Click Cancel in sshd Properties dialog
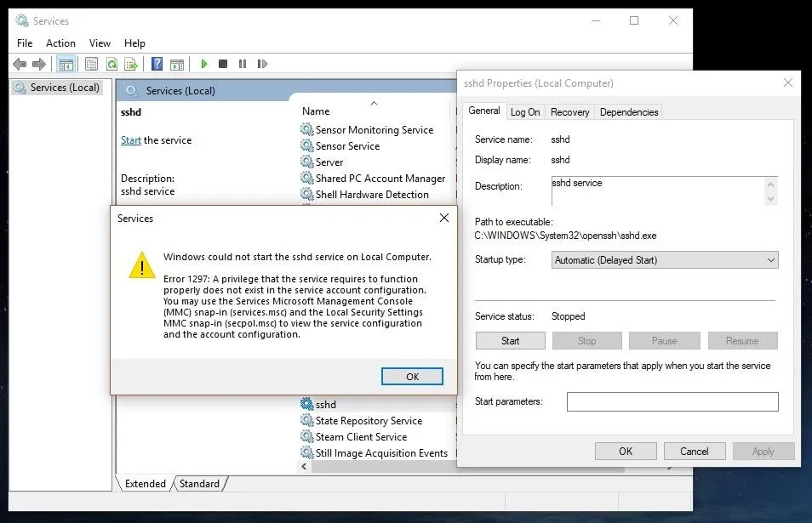The height and width of the screenshot is (523, 812). (694, 451)
